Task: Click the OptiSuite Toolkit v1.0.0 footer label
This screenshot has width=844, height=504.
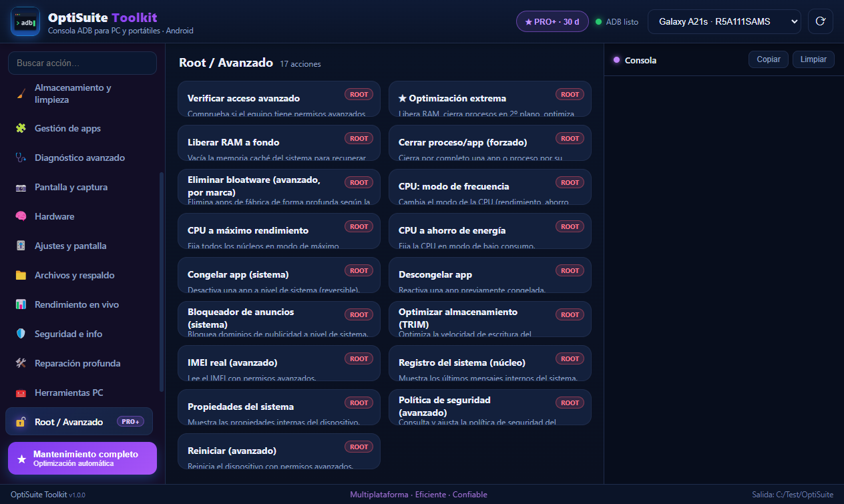Action: [x=48, y=495]
